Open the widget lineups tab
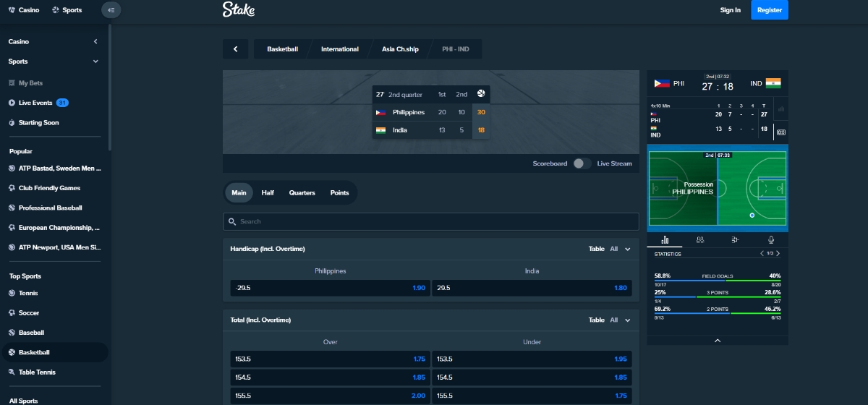 tap(735, 239)
